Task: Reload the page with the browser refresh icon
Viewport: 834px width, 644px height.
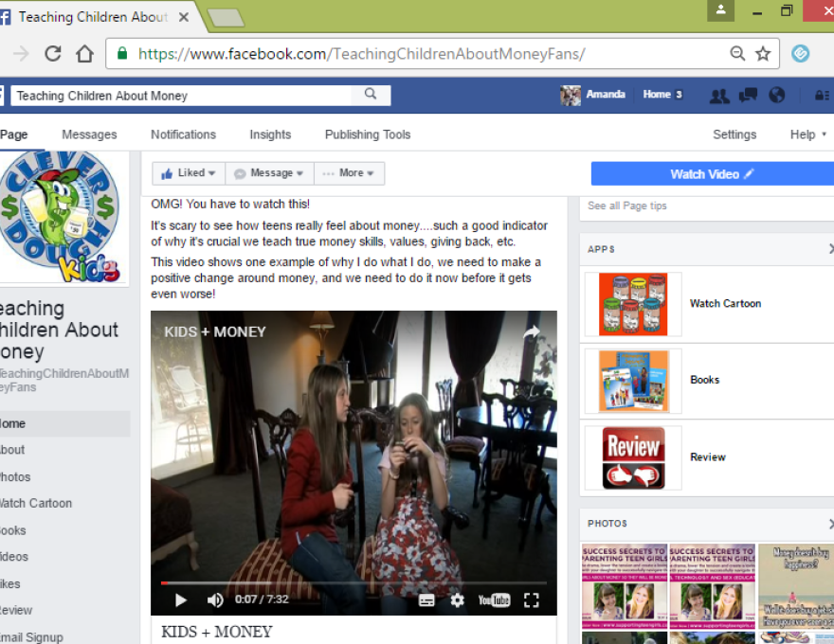Action: point(53,54)
